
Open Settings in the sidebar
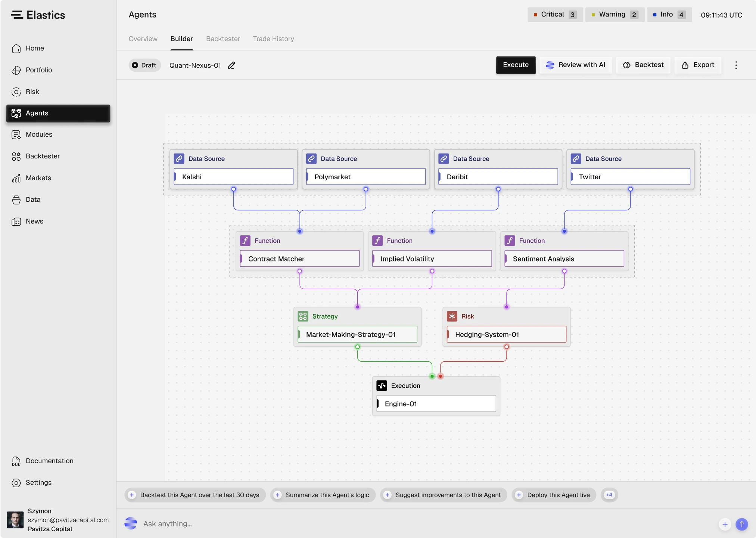(x=58, y=483)
